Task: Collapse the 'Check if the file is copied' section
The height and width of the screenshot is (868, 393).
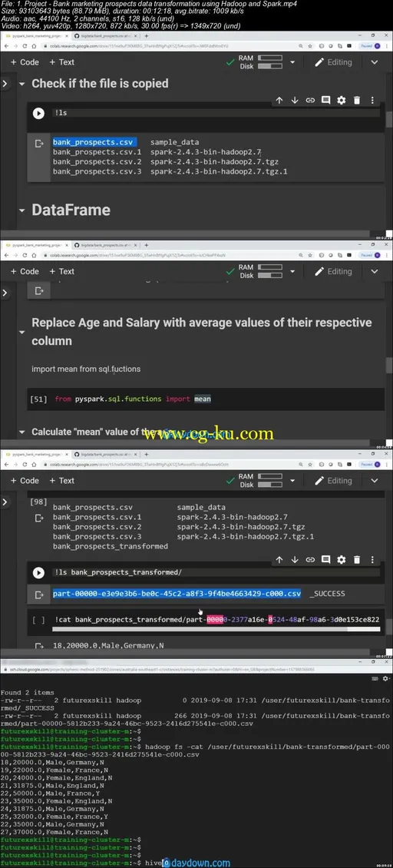Action: pyautogui.click(x=22, y=84)
